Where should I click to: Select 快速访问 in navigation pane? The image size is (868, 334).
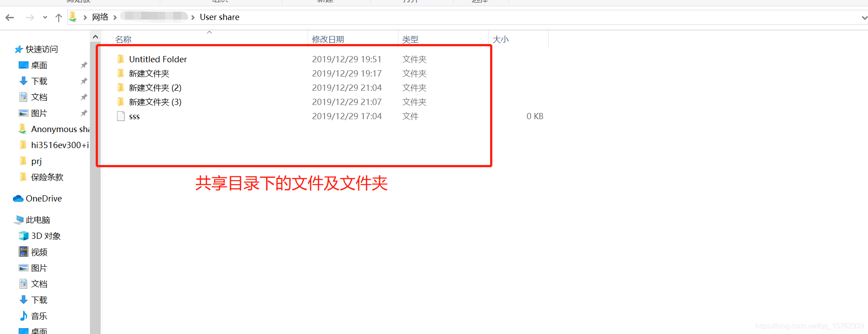42,49
